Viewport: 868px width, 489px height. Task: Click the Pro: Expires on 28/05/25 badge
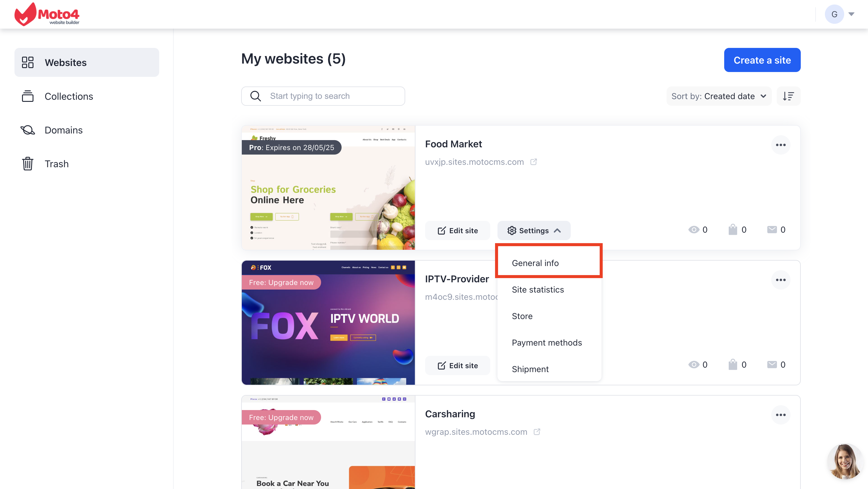(292, 148)
